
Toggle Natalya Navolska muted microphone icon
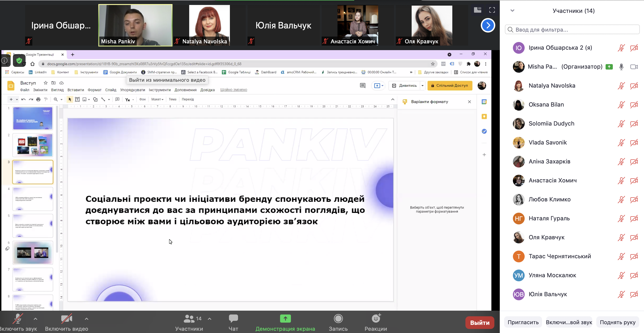[621, 86]
